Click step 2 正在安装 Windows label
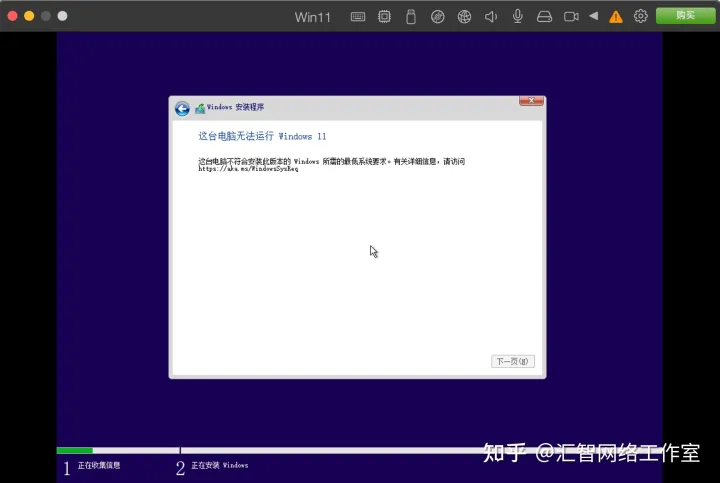The image size is (720, 483). click(219, 465)
